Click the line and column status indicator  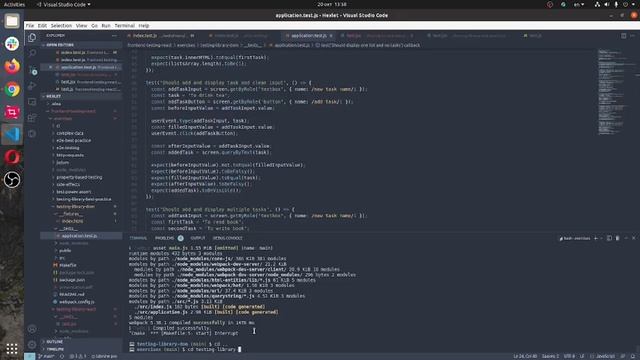(x=525, y=356)
